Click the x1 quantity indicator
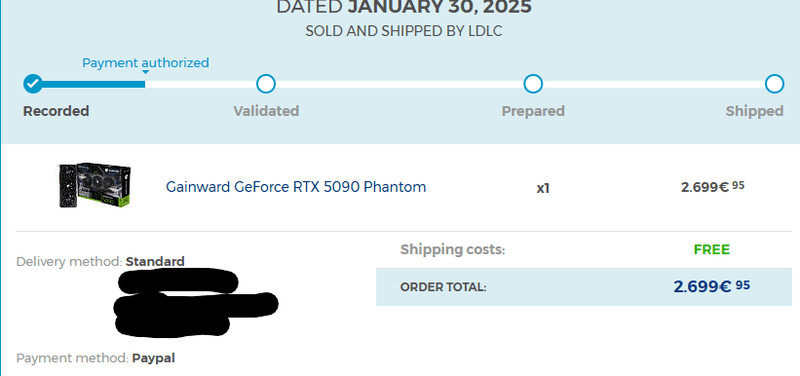The image size is (800, 376). (543, 188)
